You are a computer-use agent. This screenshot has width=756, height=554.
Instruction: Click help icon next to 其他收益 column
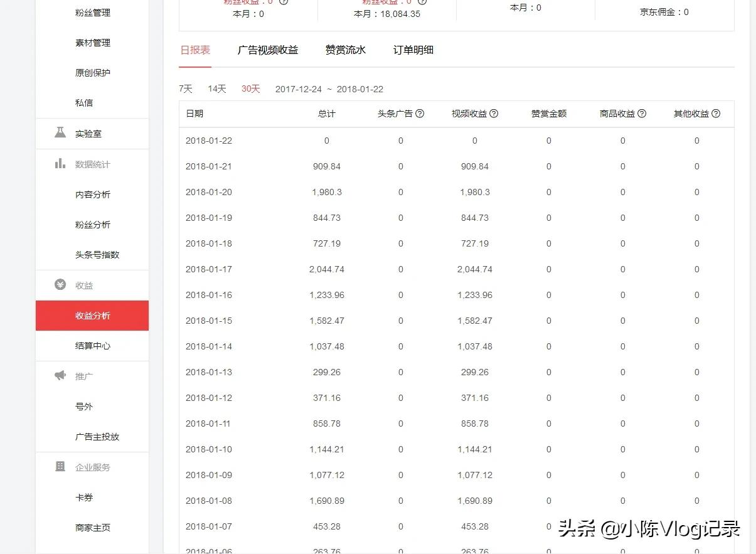click(716, 114)
